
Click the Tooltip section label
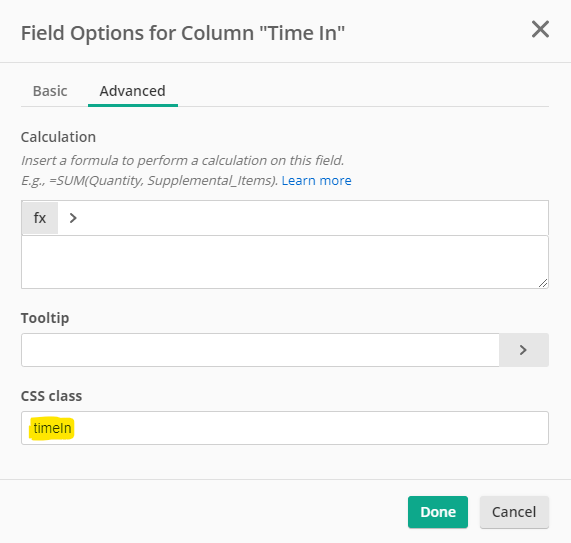[x=45, y=318]
